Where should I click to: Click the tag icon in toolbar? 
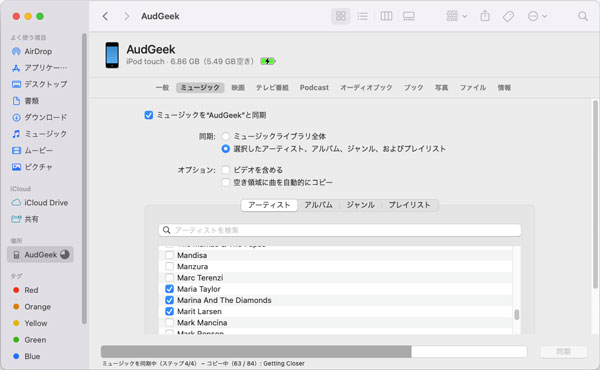pyautogui.click(x=508, y=16)
